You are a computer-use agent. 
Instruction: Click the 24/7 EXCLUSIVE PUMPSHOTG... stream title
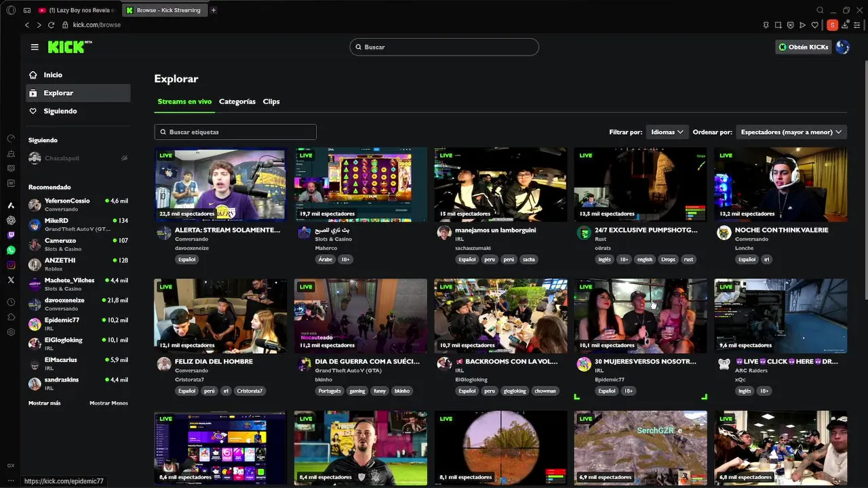pos(646,230)
